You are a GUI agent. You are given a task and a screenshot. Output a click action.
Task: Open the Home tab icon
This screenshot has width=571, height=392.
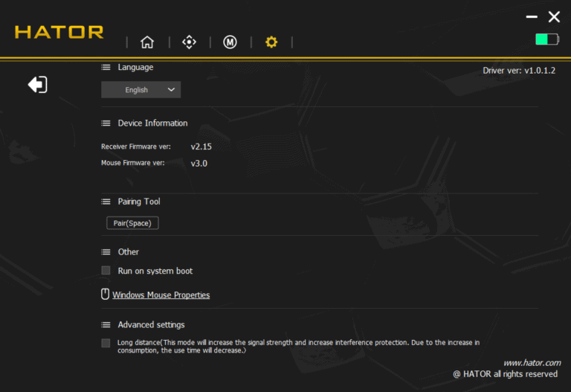coord(147,42)
